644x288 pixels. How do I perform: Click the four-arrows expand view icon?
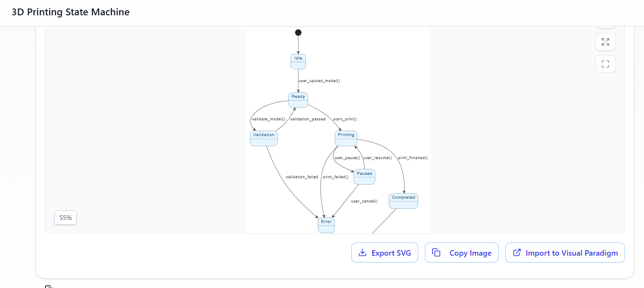click(x=605, y=42)
